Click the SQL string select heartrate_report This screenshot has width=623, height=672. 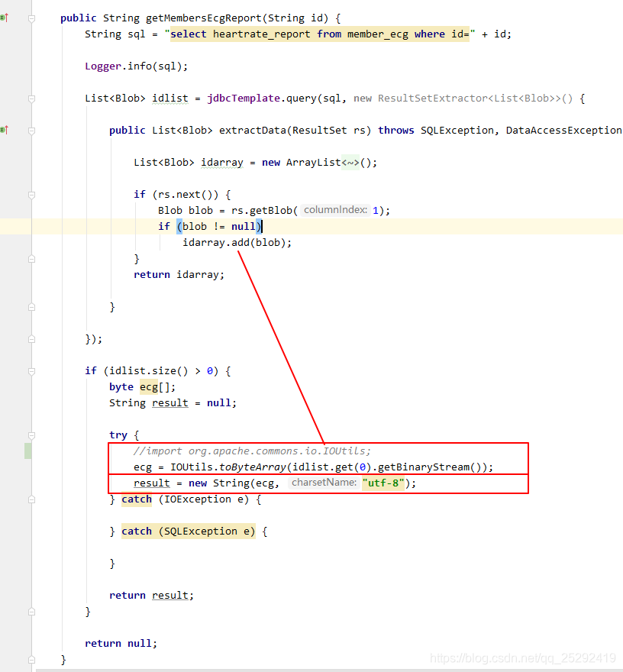(320, 34)
